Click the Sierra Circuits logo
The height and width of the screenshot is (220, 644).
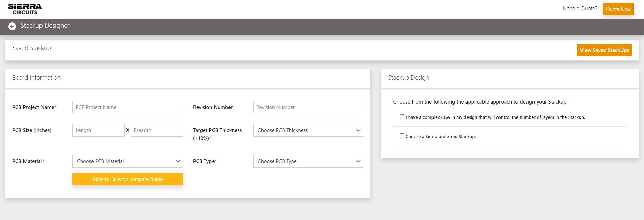click(25, 9)
